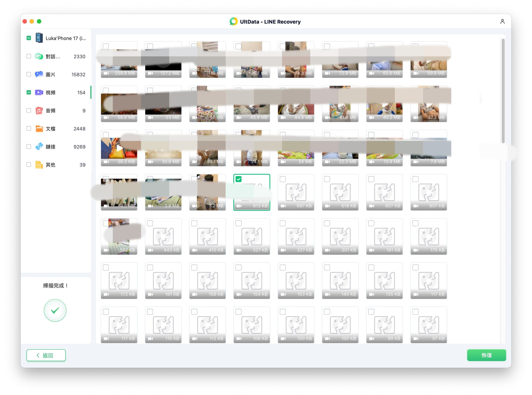The image size is (532, 395).
Task: Click the yellow Others category icon
Action: [x=39, y=165]
